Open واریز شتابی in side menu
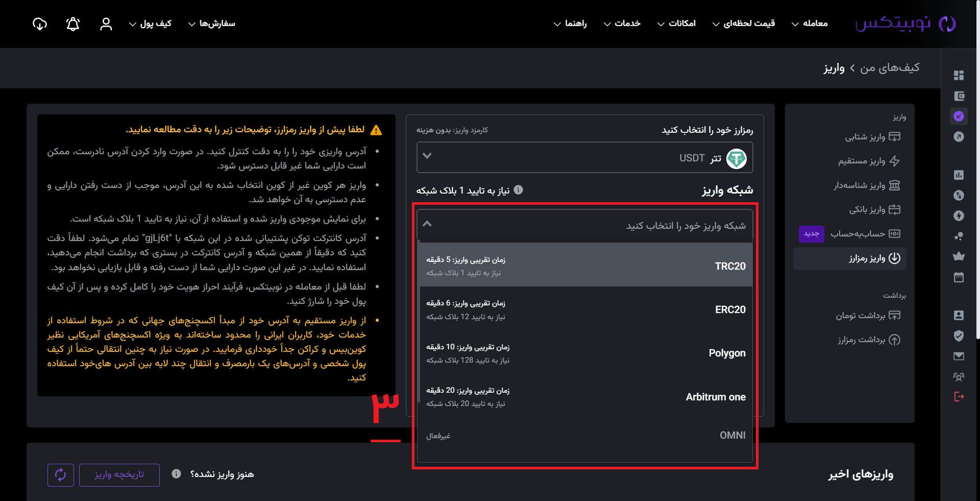This screenshot has width=980, height=501. tap(872, 137)
